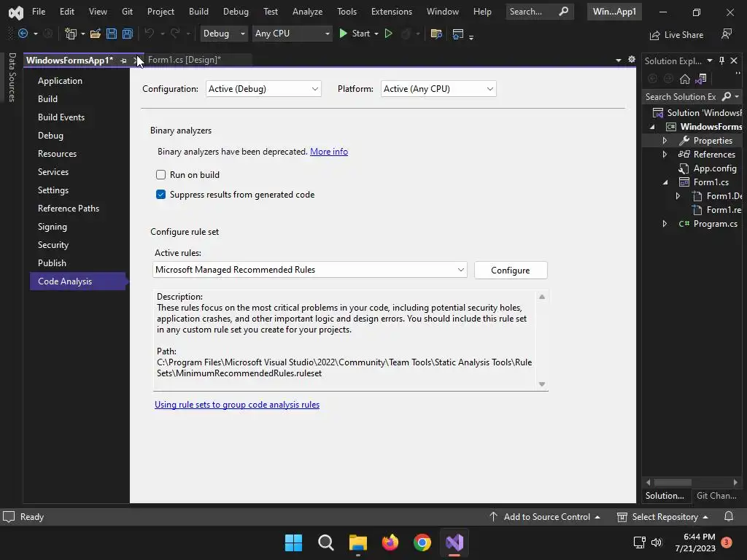Viewport: 747px width, 560px height.
Task: Click the Redo arrow icon
Action: 175,34
